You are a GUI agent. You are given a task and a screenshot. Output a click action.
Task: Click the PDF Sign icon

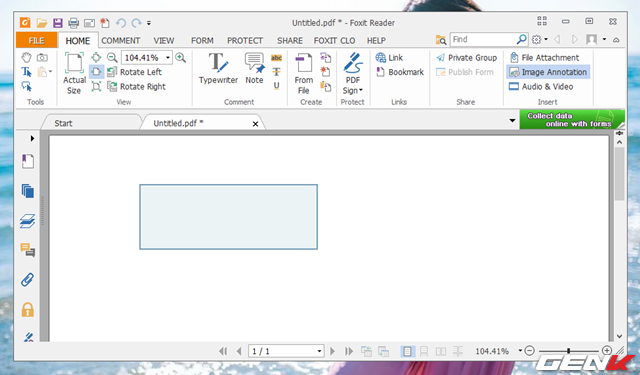[x=353, y=73]
